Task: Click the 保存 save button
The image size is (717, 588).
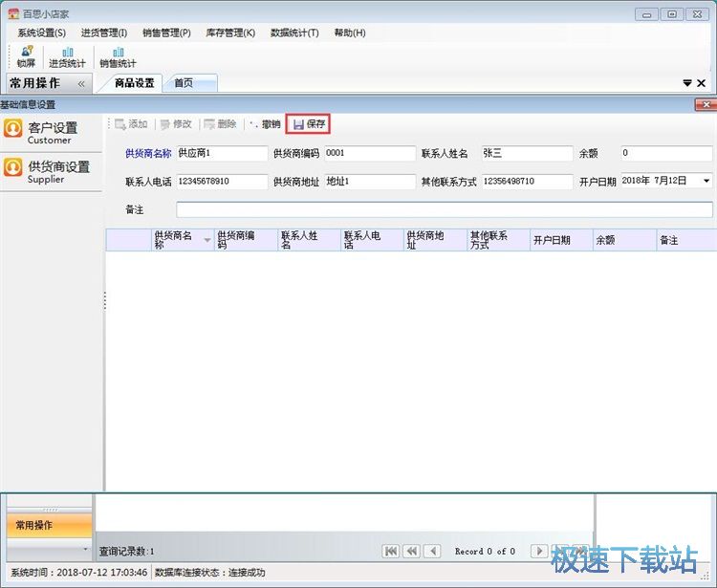Action: coord(308,124)
